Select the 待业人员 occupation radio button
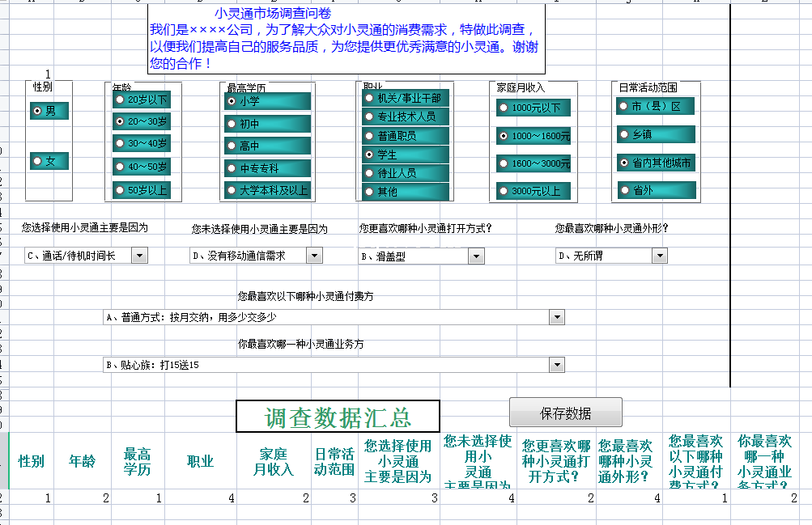Viewport: 812px width, 525px height. pyautogui.click(x=369, y=173)
